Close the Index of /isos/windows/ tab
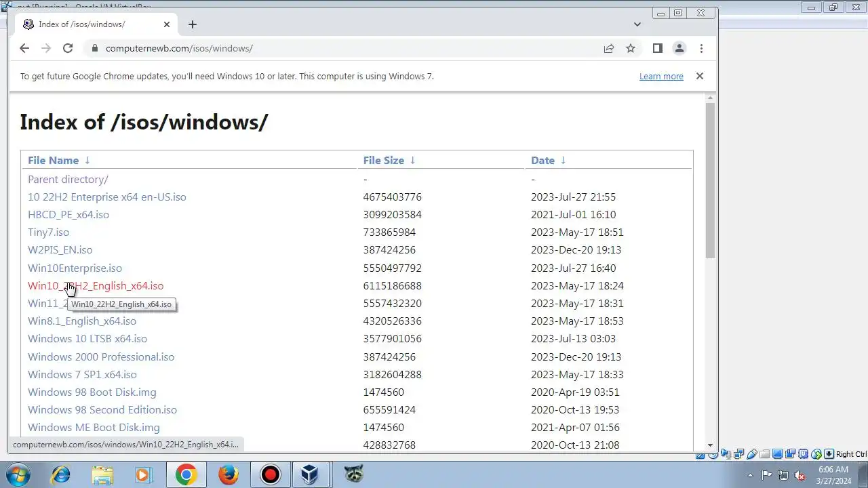 click(x=167, y=24)
